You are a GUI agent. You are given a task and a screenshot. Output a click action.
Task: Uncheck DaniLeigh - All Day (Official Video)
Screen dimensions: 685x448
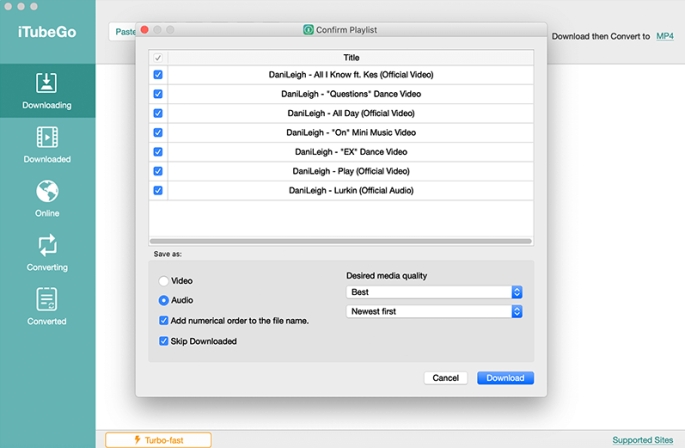point(158,113)
